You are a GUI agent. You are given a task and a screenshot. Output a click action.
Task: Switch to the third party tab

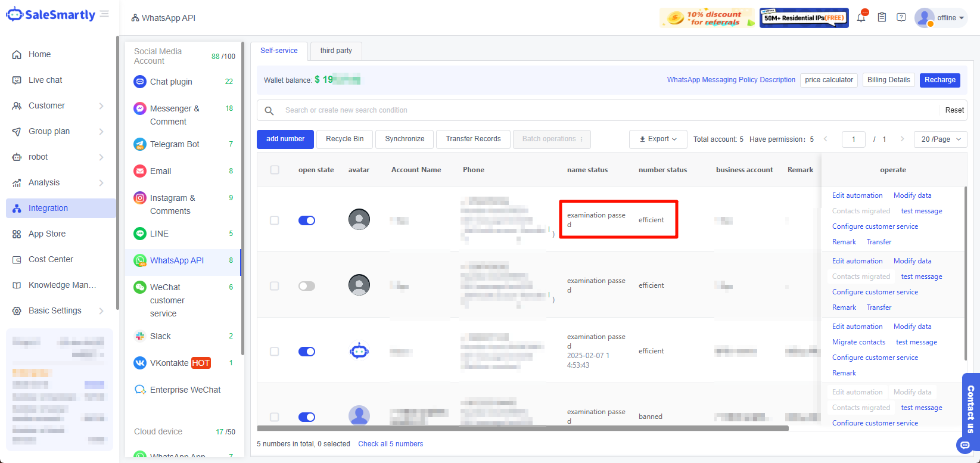click(x=336, y=51)
